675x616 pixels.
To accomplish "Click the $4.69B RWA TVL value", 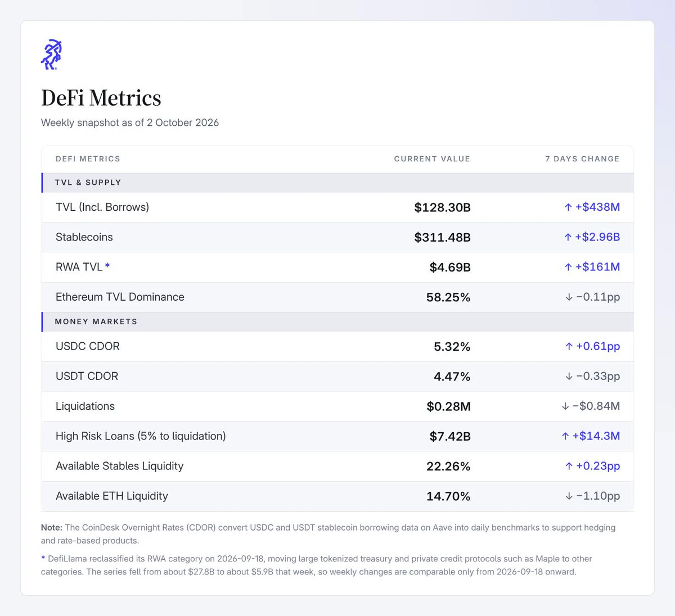I will 450,267.
